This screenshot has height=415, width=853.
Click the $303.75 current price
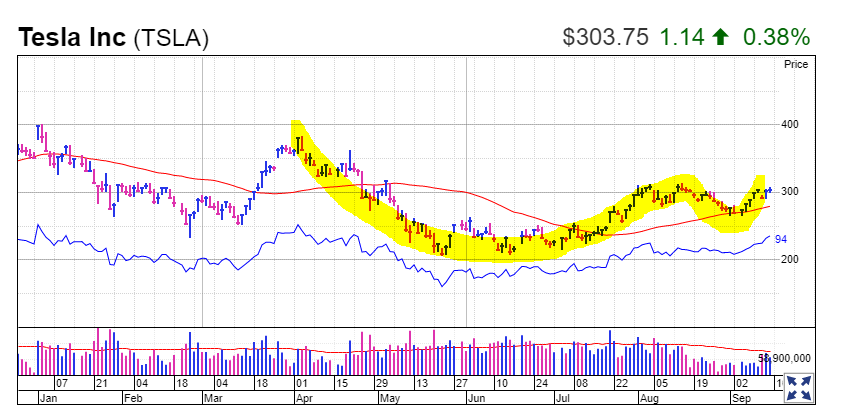click(x=606, y=38)
